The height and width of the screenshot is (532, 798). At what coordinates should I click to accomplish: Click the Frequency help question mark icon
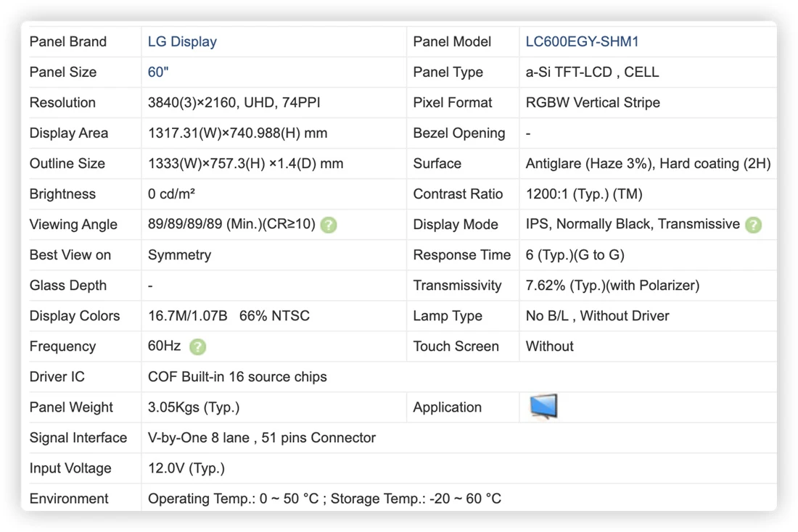coord(197,347)
